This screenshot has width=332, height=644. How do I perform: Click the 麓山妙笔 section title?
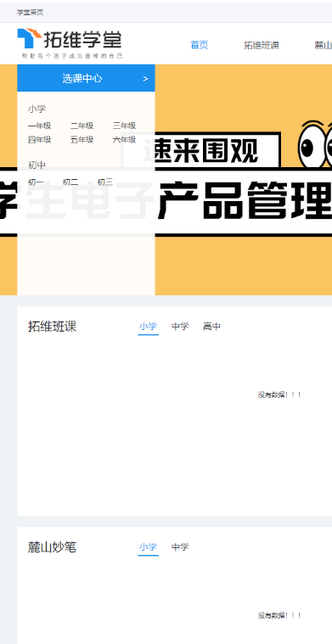52,547
